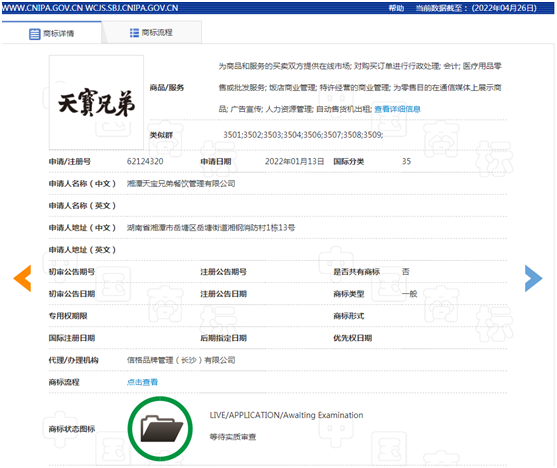Click the similar group codes 3501;3502 text
The image size is (557, 468).
(x=303, y=135)
